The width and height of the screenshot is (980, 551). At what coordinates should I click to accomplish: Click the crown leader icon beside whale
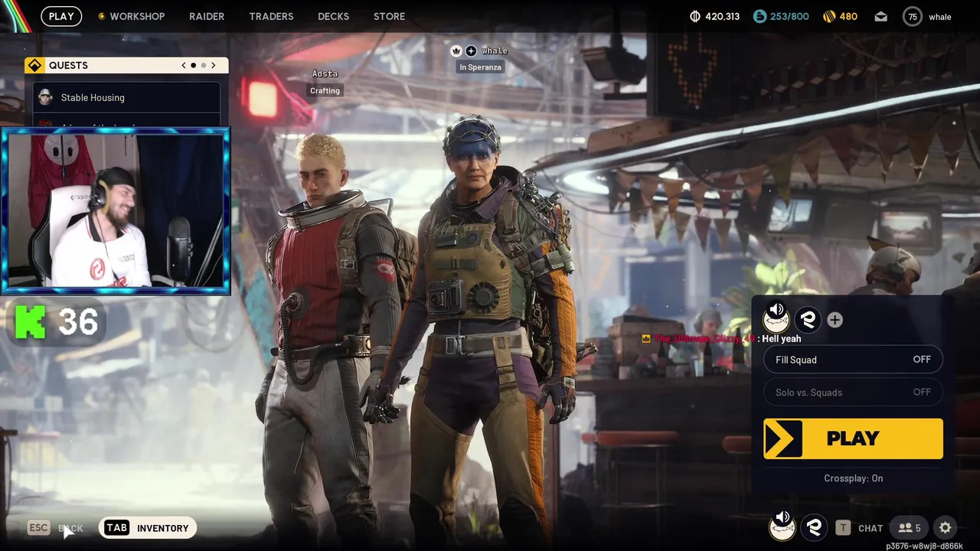point(456,51)
